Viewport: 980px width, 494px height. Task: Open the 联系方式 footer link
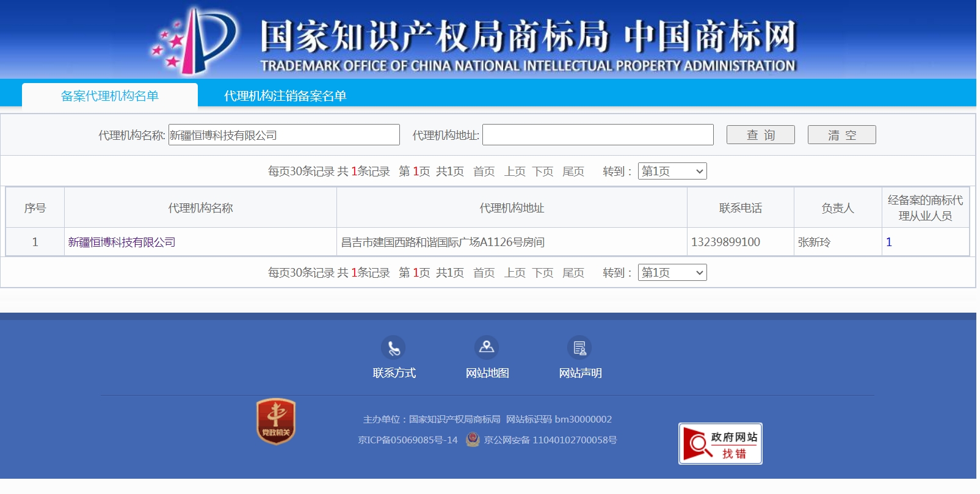pos(394,373)
